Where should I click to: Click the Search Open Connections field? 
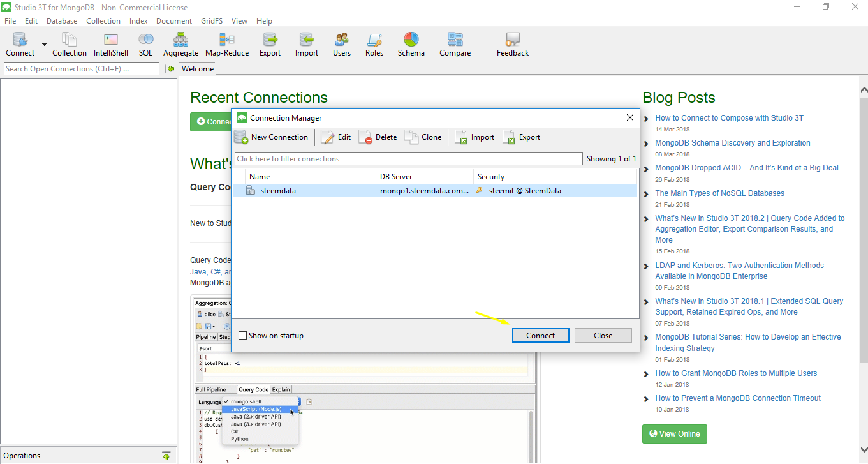[x=82, y=69]
